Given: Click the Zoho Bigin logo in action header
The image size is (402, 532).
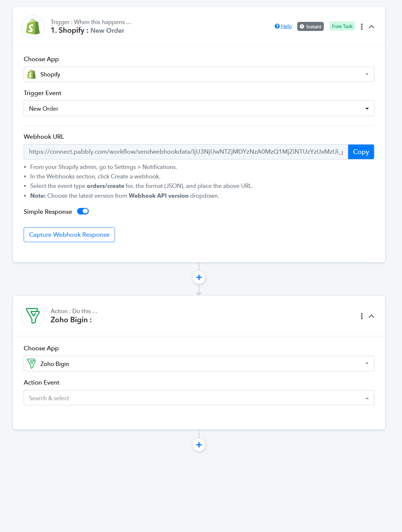Looking at the screenshot, I should [33, 316].
